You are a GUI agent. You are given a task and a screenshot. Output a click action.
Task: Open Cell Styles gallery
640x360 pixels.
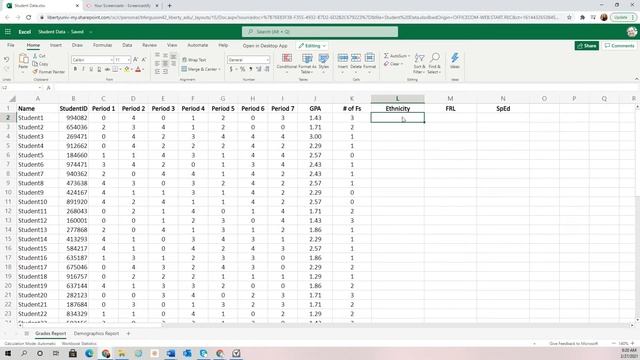pos(324,63)
